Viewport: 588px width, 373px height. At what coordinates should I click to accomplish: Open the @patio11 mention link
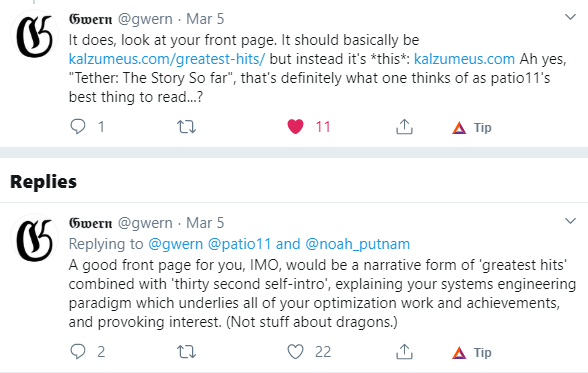(x=239, y=244)
